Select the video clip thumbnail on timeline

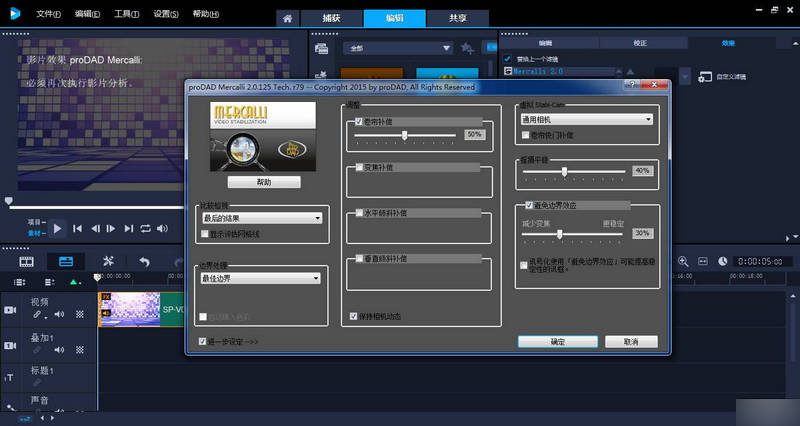point(130,309)
